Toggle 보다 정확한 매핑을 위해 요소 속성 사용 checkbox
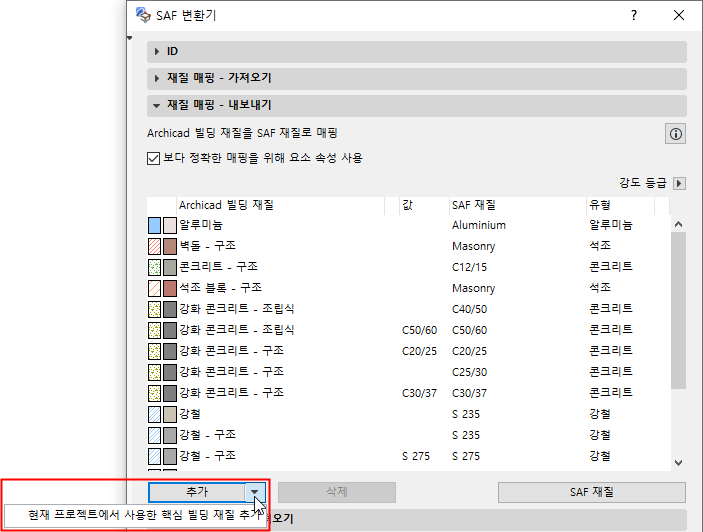 coord(153,158)
